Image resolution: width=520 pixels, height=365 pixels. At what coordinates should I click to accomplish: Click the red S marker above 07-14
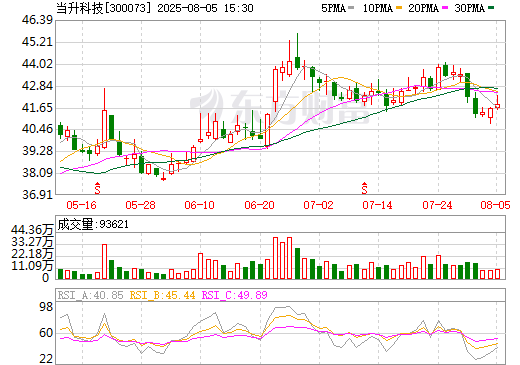(x=365, y=188)
